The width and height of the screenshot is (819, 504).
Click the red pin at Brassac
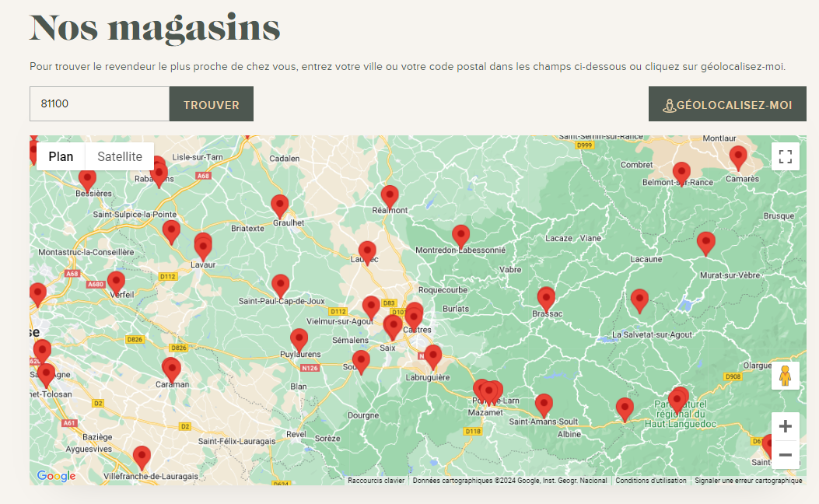click(546, 299)
